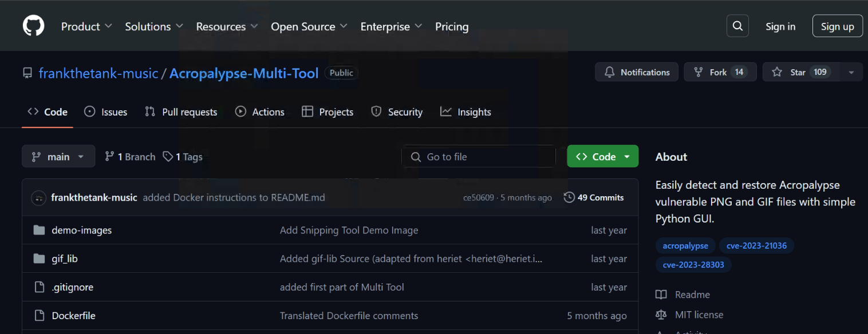Click the cve-2023-21036 topic tag
This screenshot has height=334, width=868.
[756, 246]
